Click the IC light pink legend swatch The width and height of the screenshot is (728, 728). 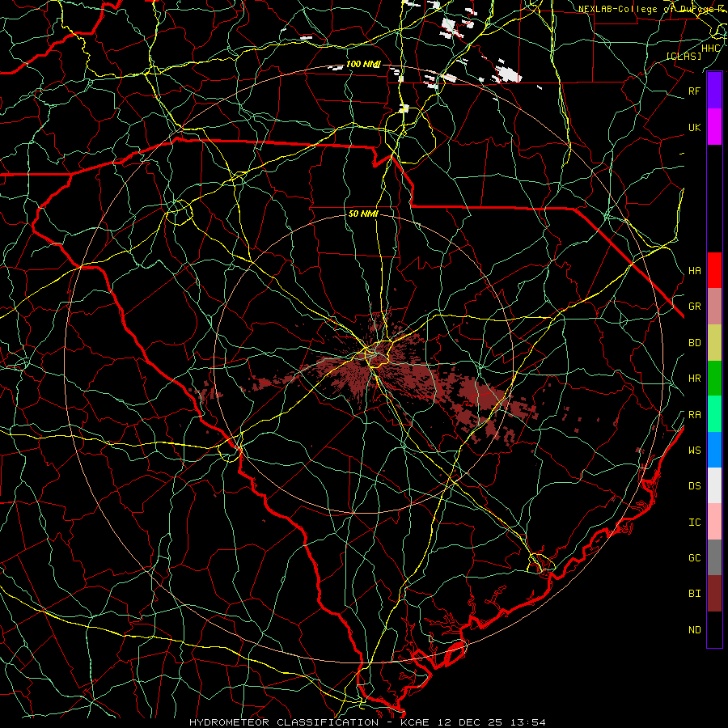pos(714,522)
